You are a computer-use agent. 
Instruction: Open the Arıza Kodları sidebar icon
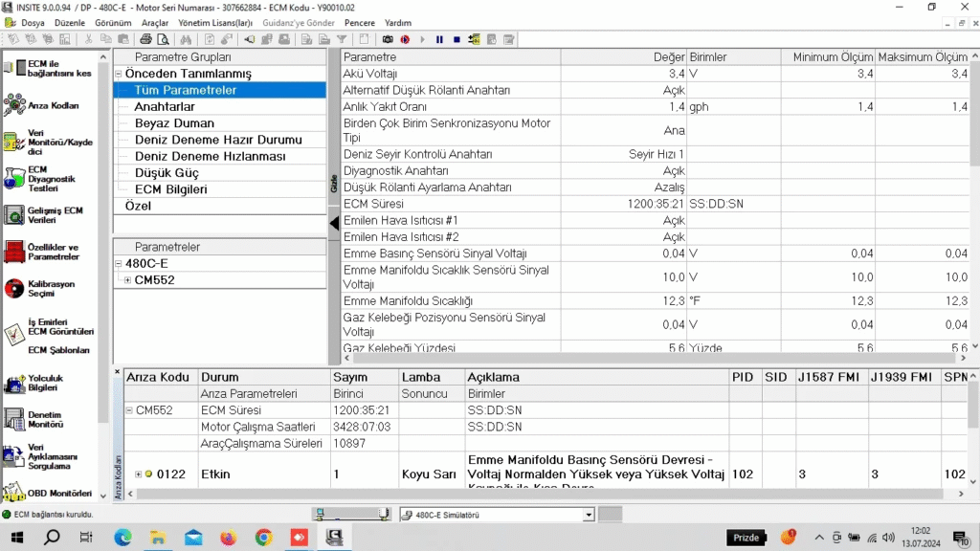pyautogui.click(x=14, y=105)
